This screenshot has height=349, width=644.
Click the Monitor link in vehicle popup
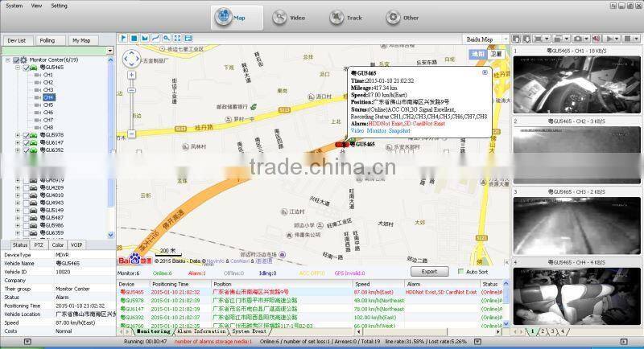(x=376, y=131)
